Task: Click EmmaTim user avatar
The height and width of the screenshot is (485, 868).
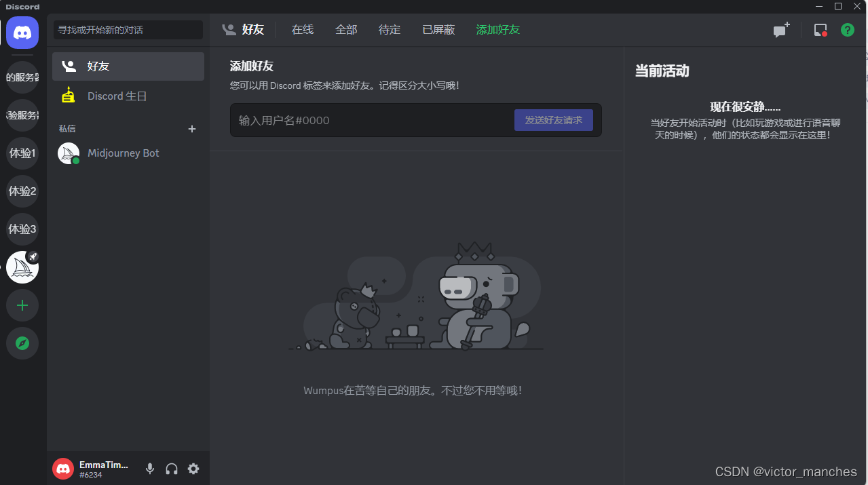Action: tap(63, 469)
